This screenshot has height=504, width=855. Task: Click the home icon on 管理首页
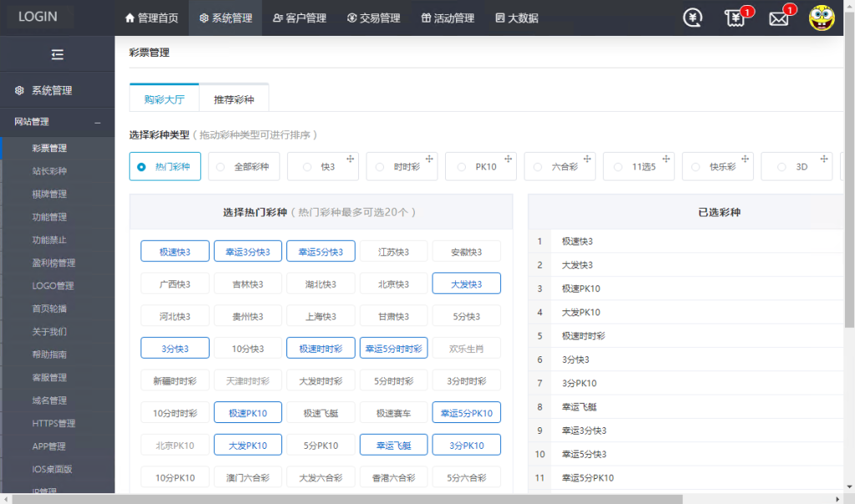(129, 17)
